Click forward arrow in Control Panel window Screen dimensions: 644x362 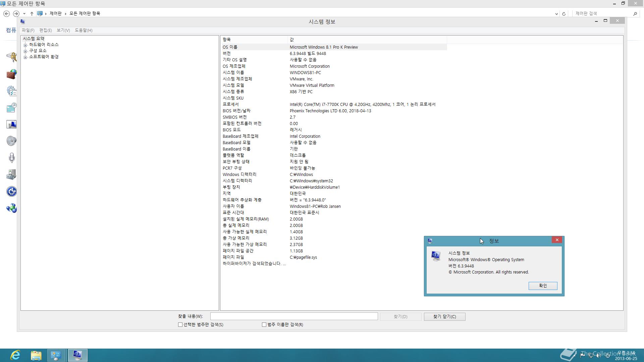[x=16, y=13]
